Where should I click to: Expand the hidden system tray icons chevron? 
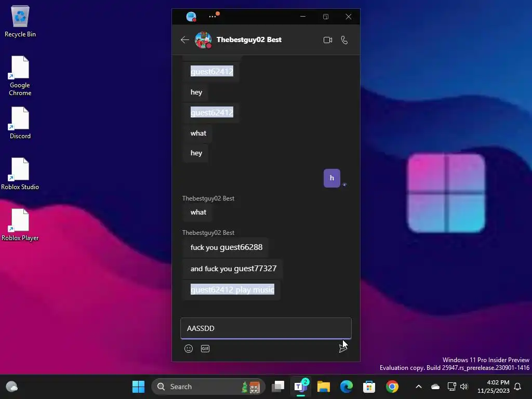pos(419,387)
